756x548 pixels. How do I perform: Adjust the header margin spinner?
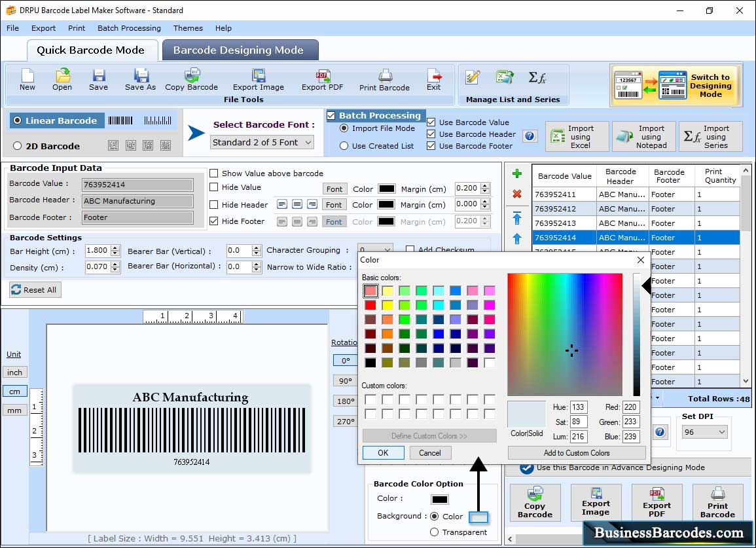[x=486, y=204]
